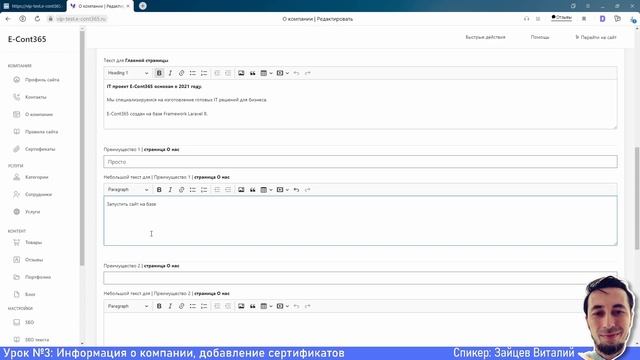Apply numbered list in Главная страница editor
640x360 pixels.
tap(204, 73)
